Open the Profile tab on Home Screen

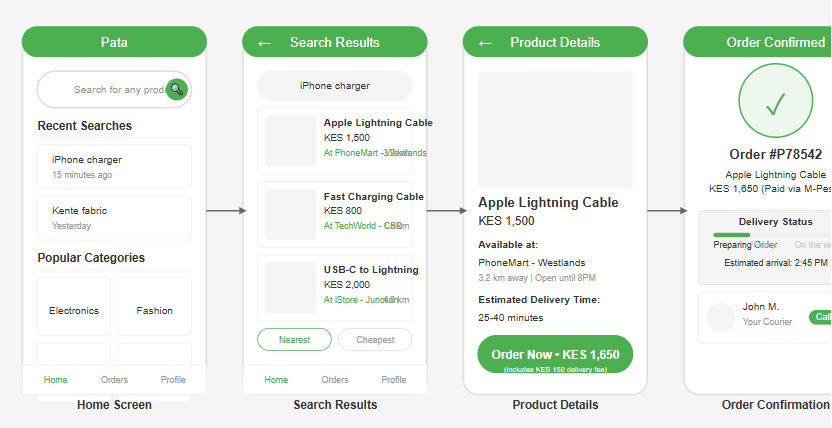click(173, 380)
